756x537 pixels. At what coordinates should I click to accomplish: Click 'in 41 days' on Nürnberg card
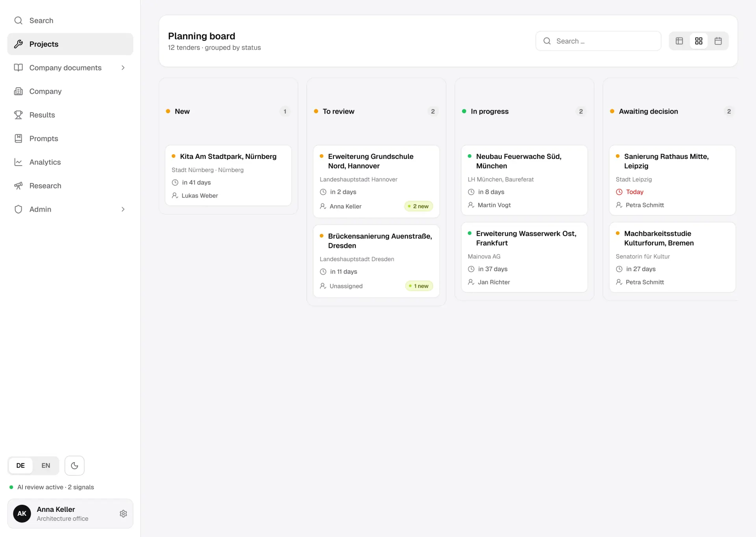(196, 183)
